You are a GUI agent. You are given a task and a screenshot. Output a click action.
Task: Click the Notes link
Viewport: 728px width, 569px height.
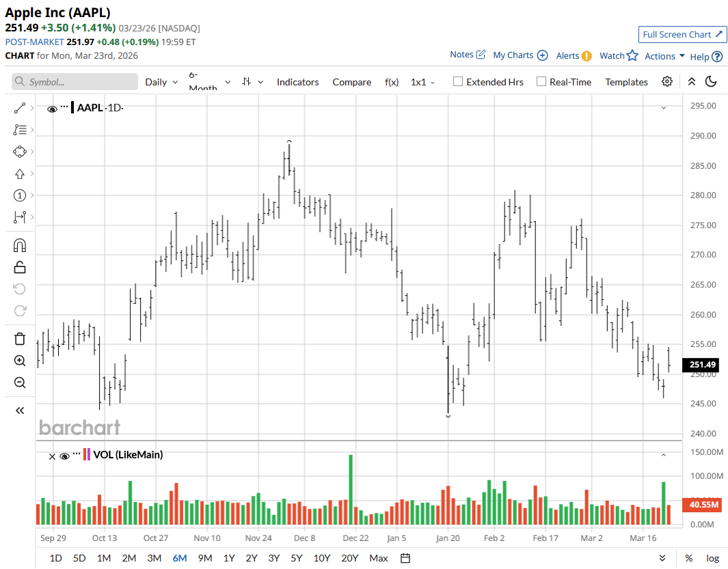click(x=461, y=54)
